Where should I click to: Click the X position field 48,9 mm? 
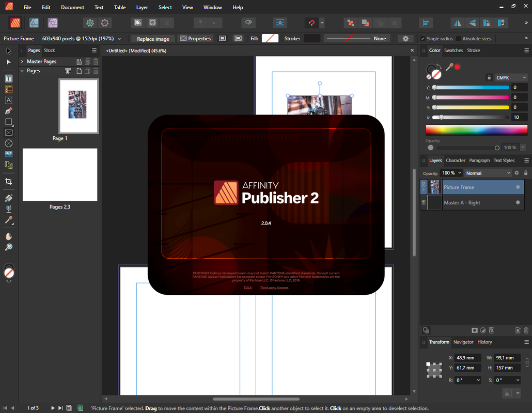[x=467, y=358]
